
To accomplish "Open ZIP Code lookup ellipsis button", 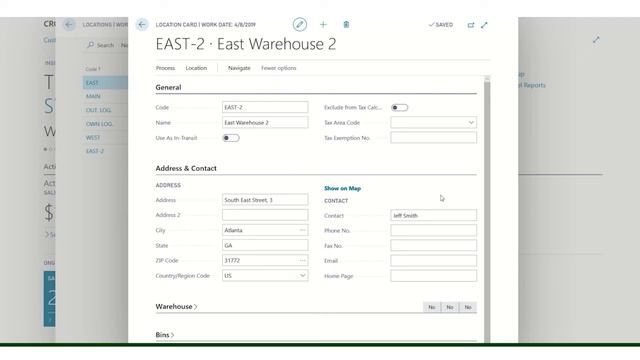I will point(302,260).
